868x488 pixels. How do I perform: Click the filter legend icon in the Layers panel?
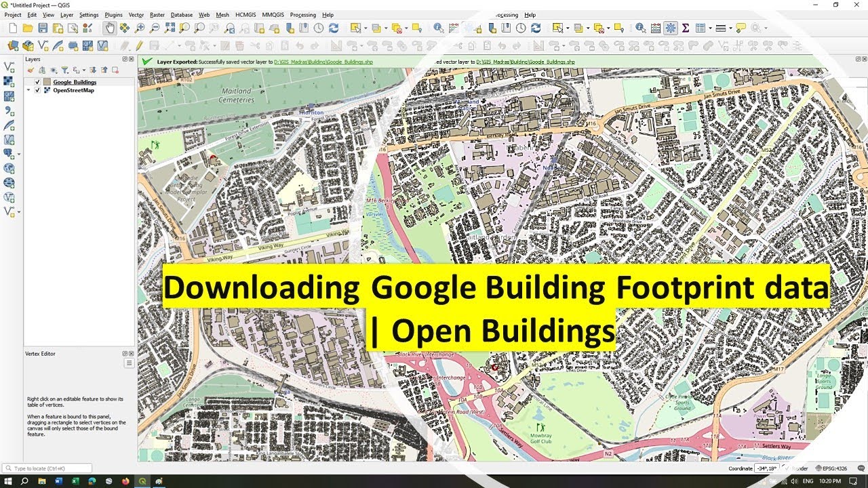[64, 70]
